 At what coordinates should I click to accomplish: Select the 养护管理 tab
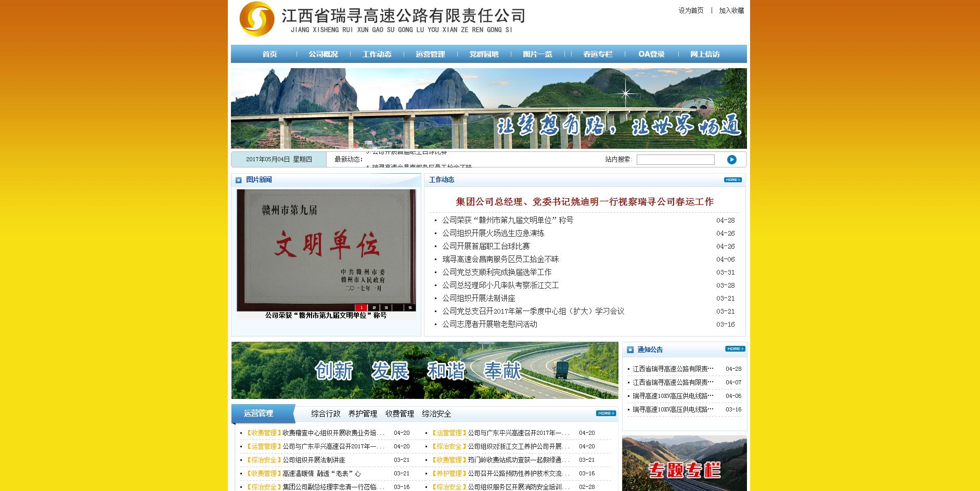pos(363,414)
